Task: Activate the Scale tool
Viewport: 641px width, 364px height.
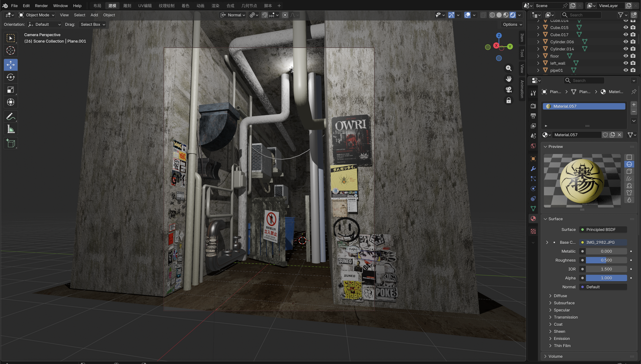Action: point(11,90)
